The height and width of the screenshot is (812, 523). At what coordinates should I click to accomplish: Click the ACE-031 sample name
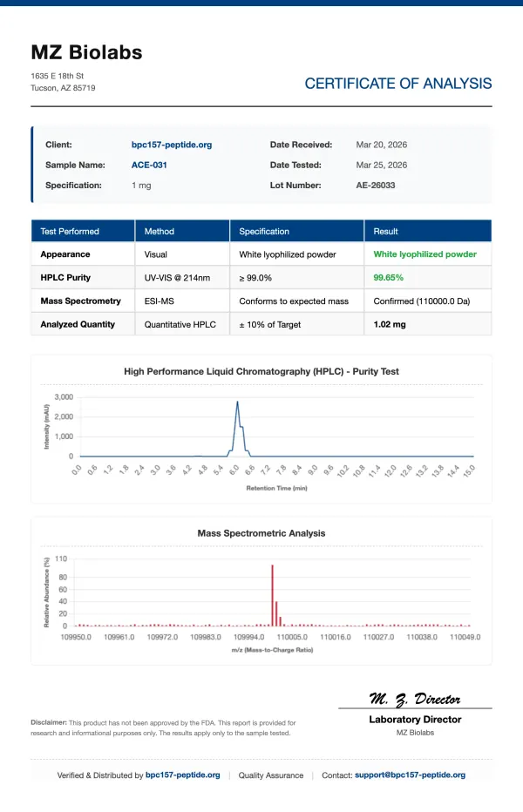(x=149, y=165)
